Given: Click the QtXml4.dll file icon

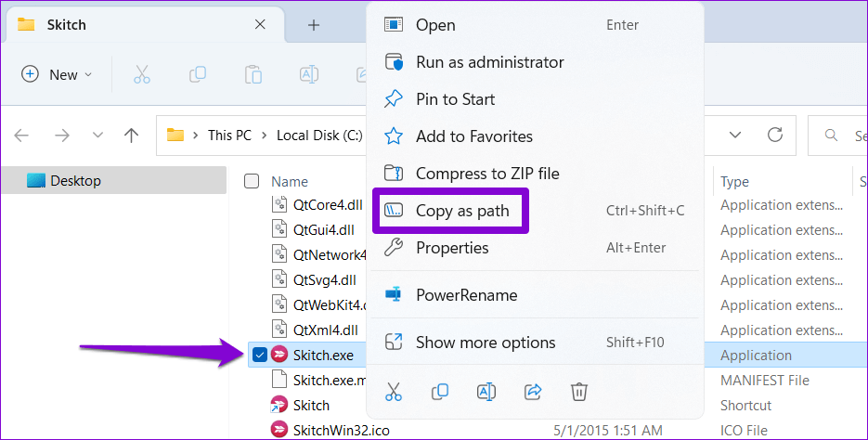Looking at the screenshot, I should pyautogui.click(x=279, y=330).
